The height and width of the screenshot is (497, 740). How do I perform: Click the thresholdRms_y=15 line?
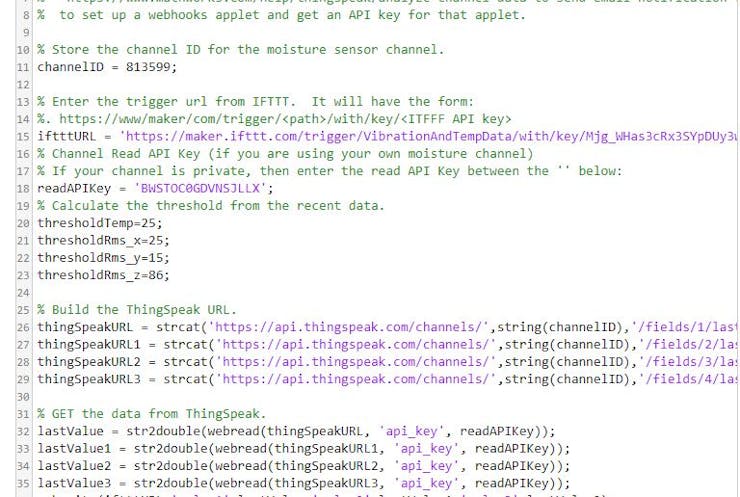pos(103,258)
